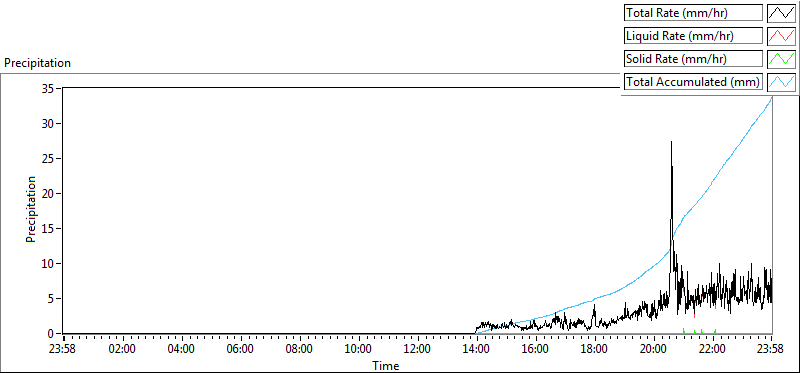This screenshot has width=800, height=373.
Task: Click the Total Accumulated blue plot sample icon
Action: point(782,82)
